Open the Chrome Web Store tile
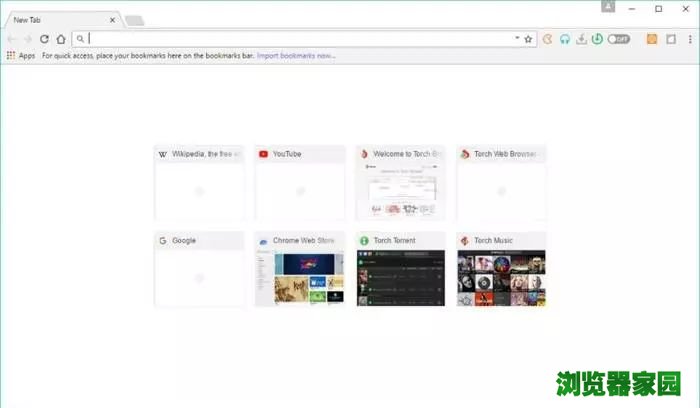This screenshot has width=700, height=408. (x=300, y=269)
